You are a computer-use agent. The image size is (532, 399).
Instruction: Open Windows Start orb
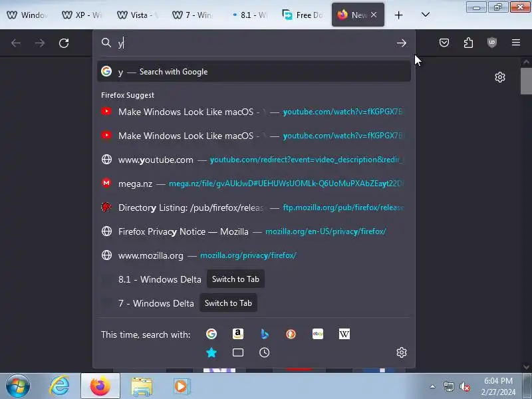[18, 386]
